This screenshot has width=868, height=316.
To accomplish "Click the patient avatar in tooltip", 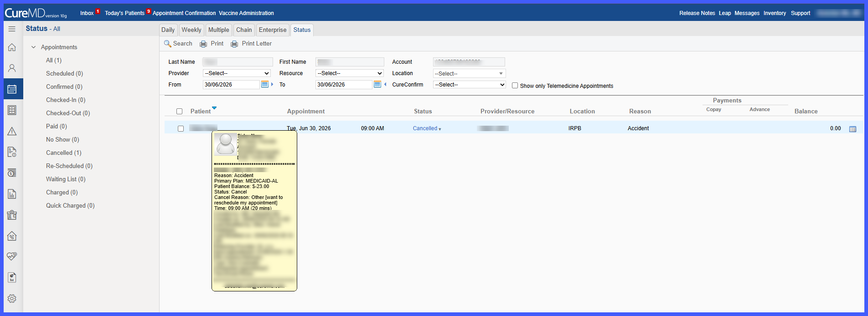I will 225,144.
